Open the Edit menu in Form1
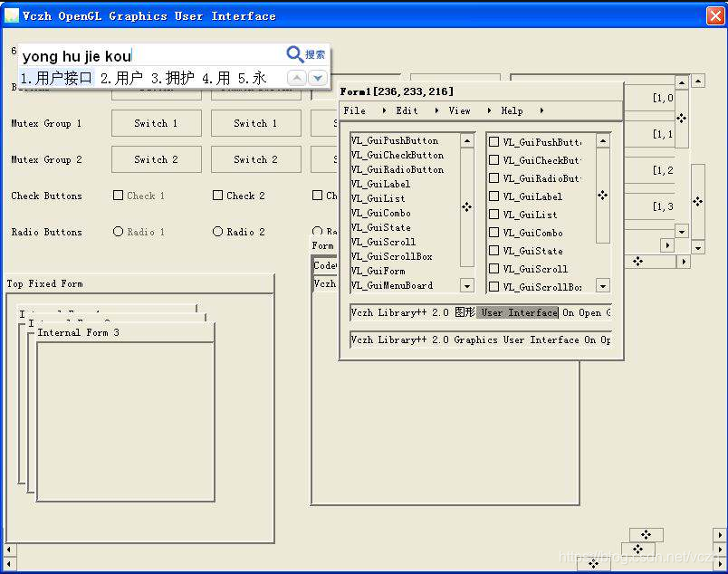 click(x=407, y=110)
